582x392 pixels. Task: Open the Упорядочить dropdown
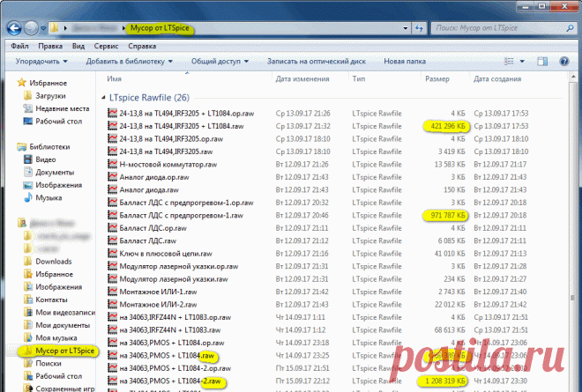(41, 61)
